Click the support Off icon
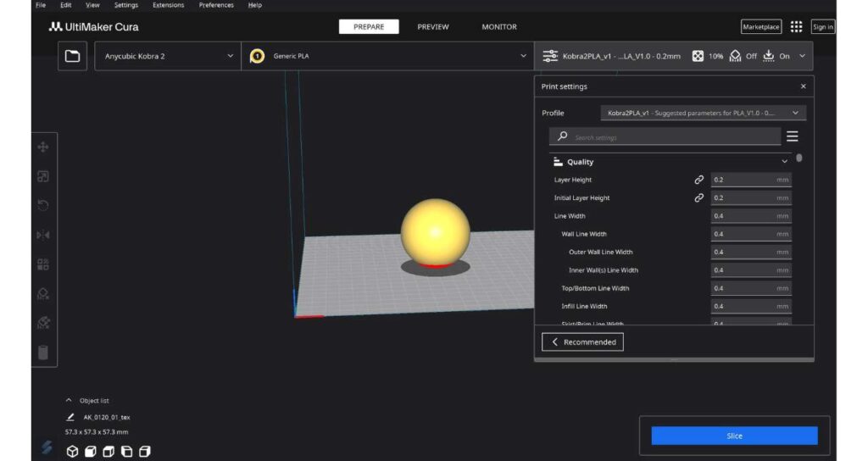This screenshot has height=461, width=868. [x=735, y=56]
